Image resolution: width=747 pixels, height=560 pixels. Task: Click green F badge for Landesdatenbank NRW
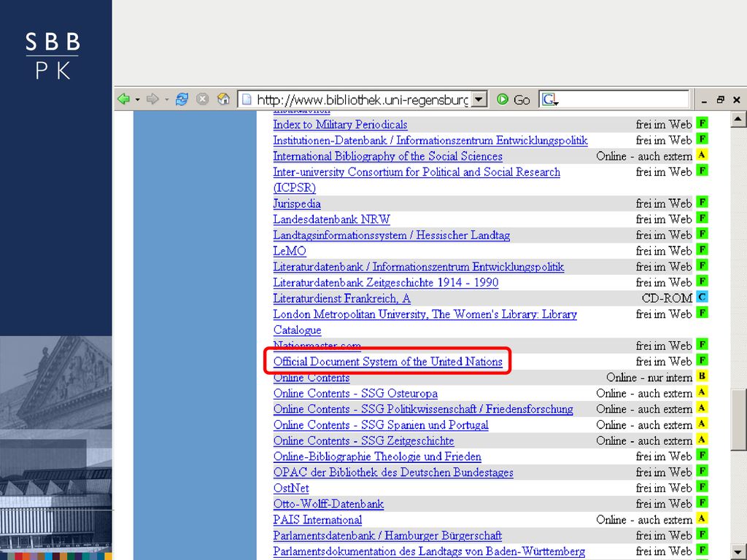pyautogui.click(x=702, y=217)
